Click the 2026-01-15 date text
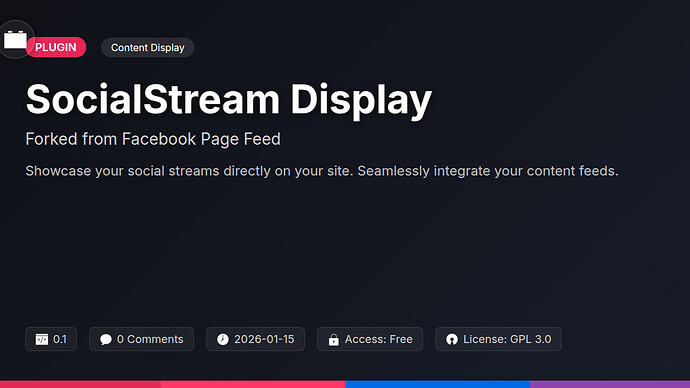Image resolution: width=690 pixels, height=388 pixels. (x=264, y=339)
